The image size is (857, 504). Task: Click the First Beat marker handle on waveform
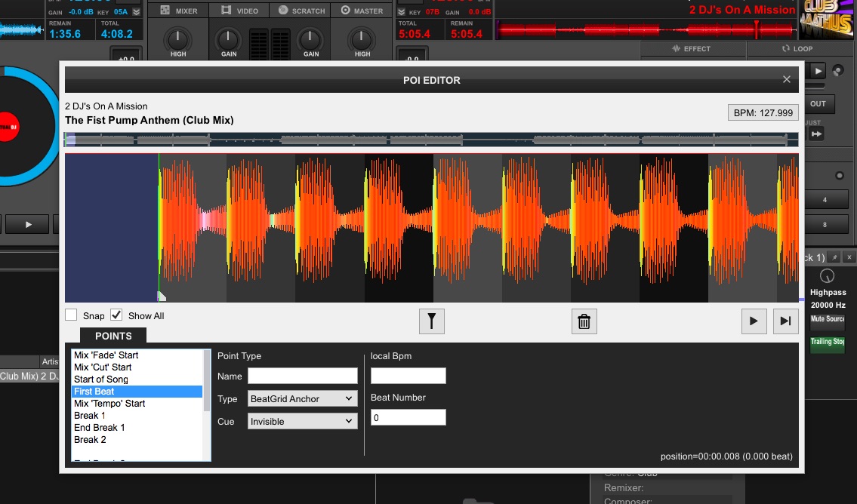pos(162,296)
